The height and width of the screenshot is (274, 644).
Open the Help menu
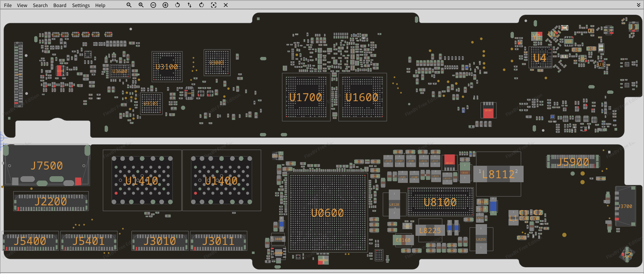tap(100, 5)
